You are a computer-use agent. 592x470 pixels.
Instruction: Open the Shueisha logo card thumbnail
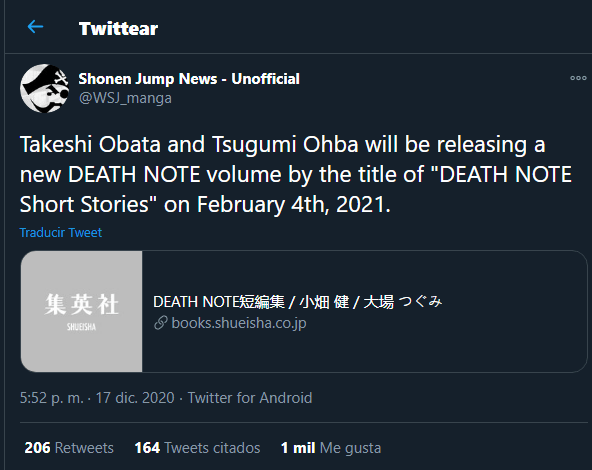pos(82,311)
